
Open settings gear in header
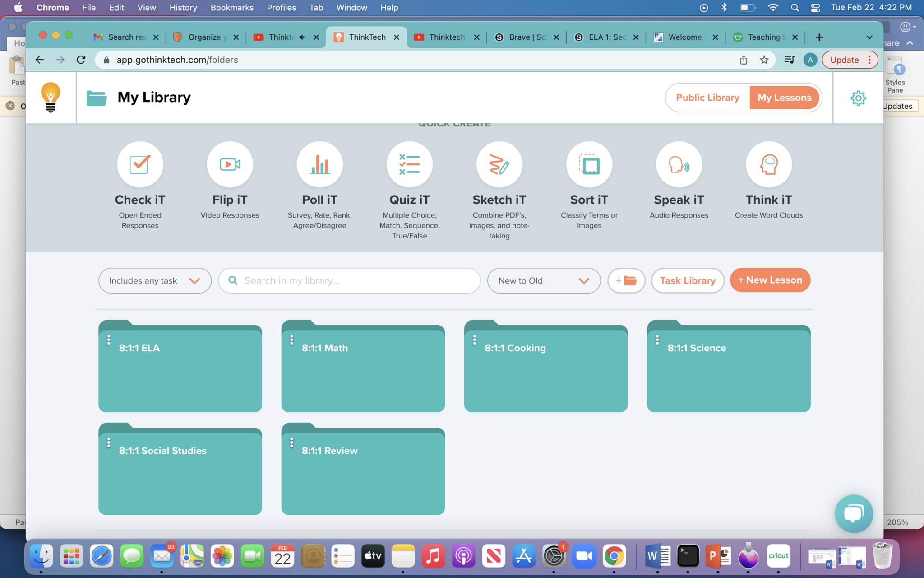[x=858, y=98]
